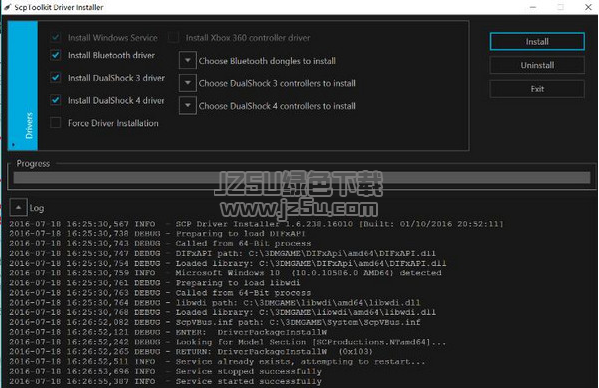Enable Install Xbox 360 controller driver checkbox

click(173, 37)
